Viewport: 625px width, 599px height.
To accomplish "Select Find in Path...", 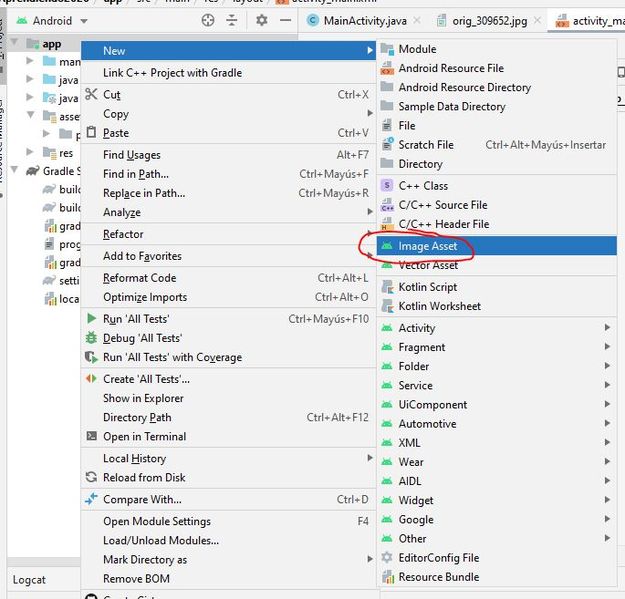I will tap(228, 174).
